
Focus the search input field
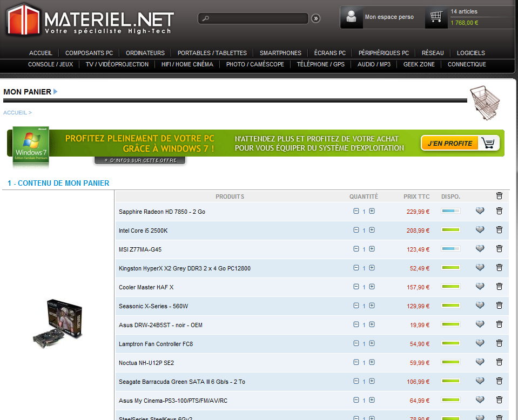(x=254, y=18)
